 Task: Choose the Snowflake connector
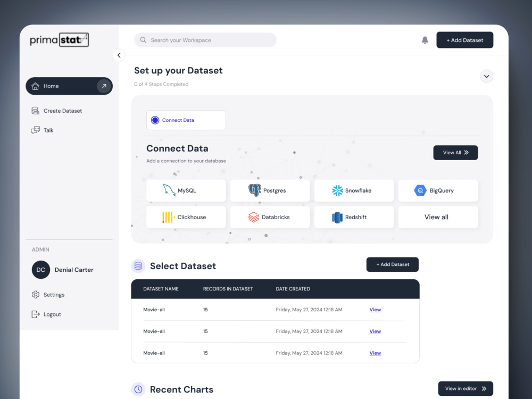(x=354, y=190)
